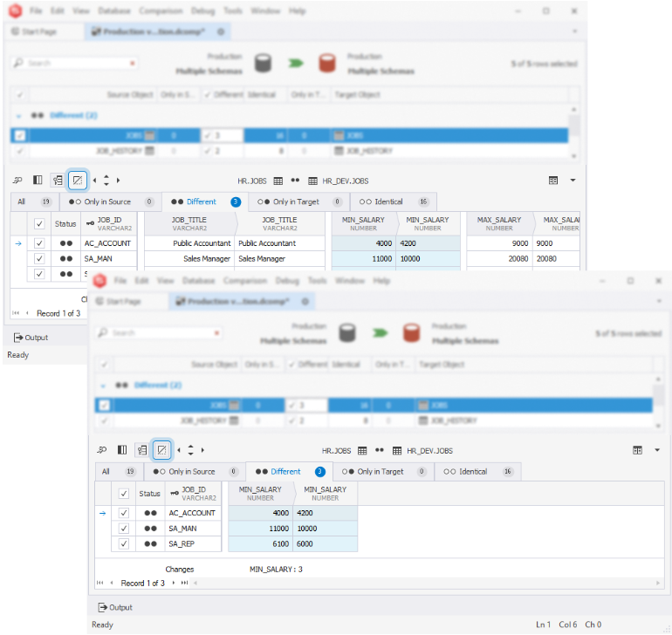Open the document tabs dropdown at the right of the front window tab bar

[659, 301]
